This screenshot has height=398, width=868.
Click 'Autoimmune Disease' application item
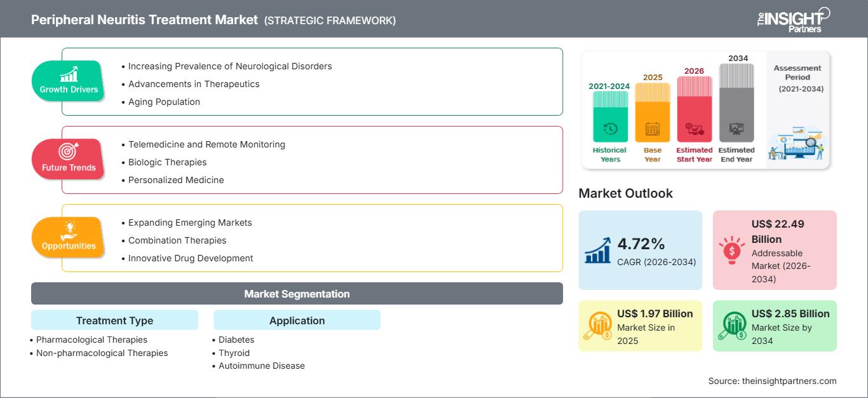click(x=261, y=366)
